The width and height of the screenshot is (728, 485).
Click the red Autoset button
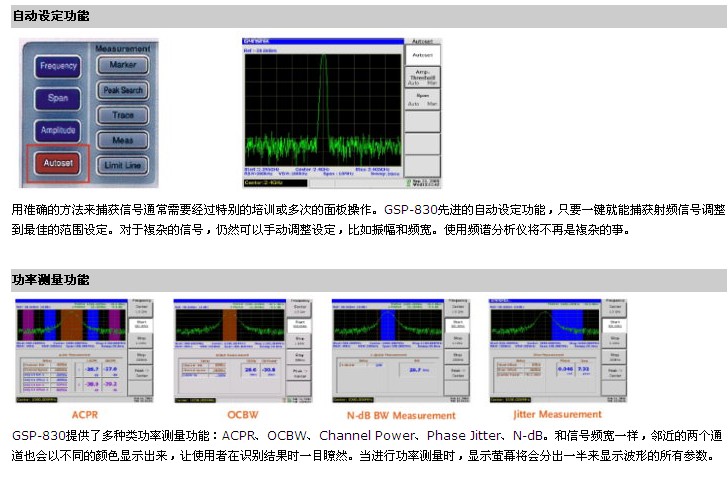click(58, 163)
